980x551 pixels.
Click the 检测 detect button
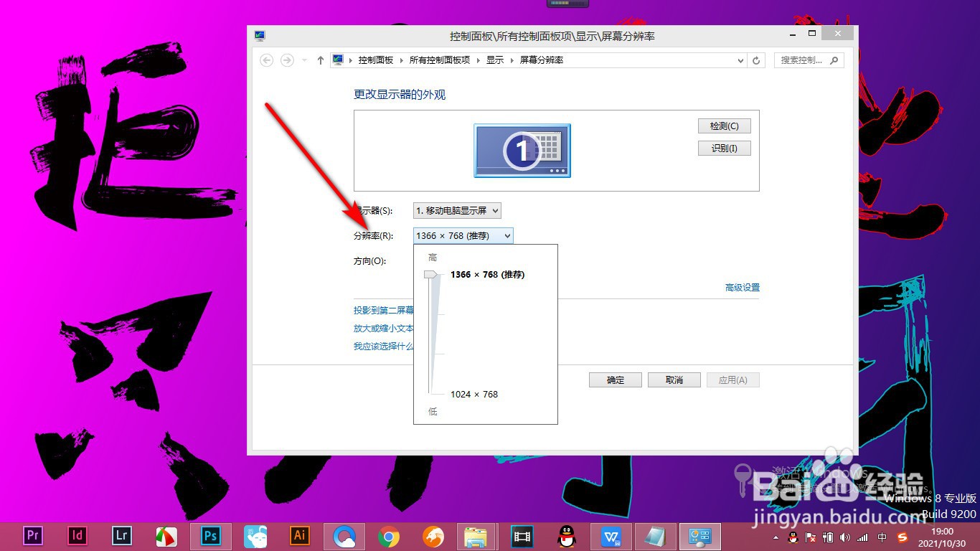tap(724, 126)
